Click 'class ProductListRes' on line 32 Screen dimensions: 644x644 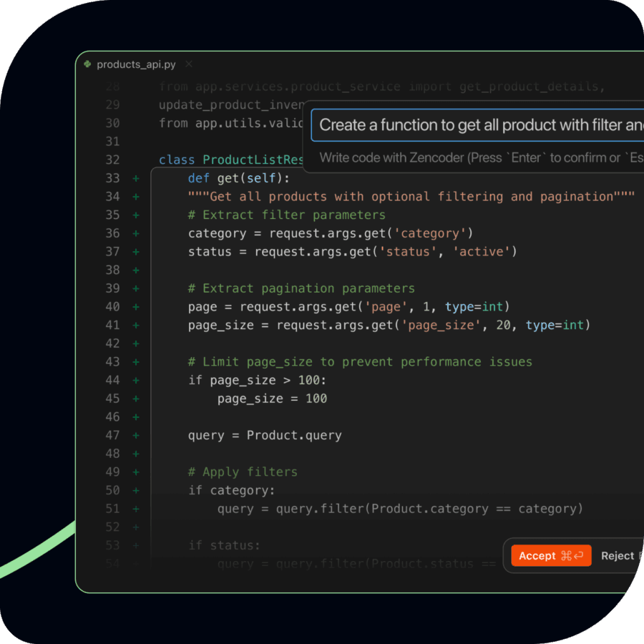click(231, 160)
